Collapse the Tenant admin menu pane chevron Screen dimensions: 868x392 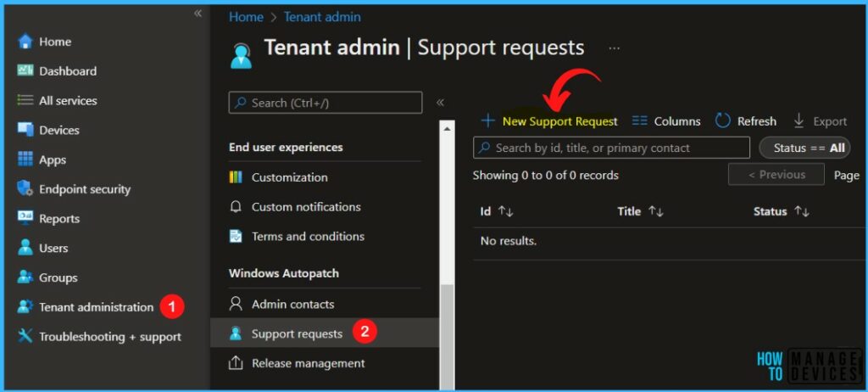[441, 103]
